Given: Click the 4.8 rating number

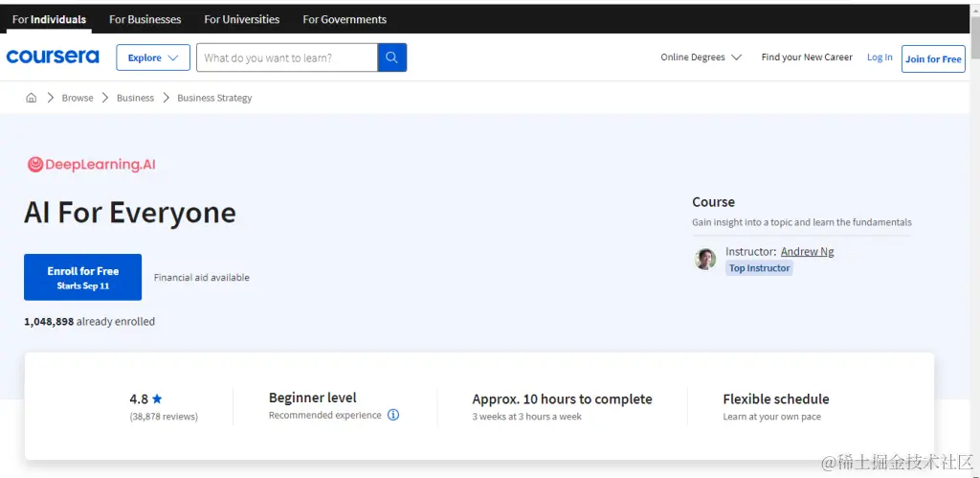Looking at the screenshot, I should [139, 398].
